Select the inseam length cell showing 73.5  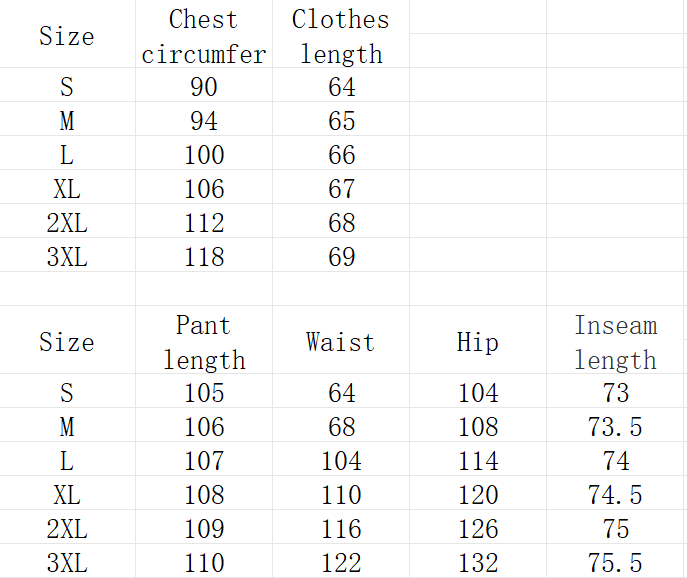616,427
